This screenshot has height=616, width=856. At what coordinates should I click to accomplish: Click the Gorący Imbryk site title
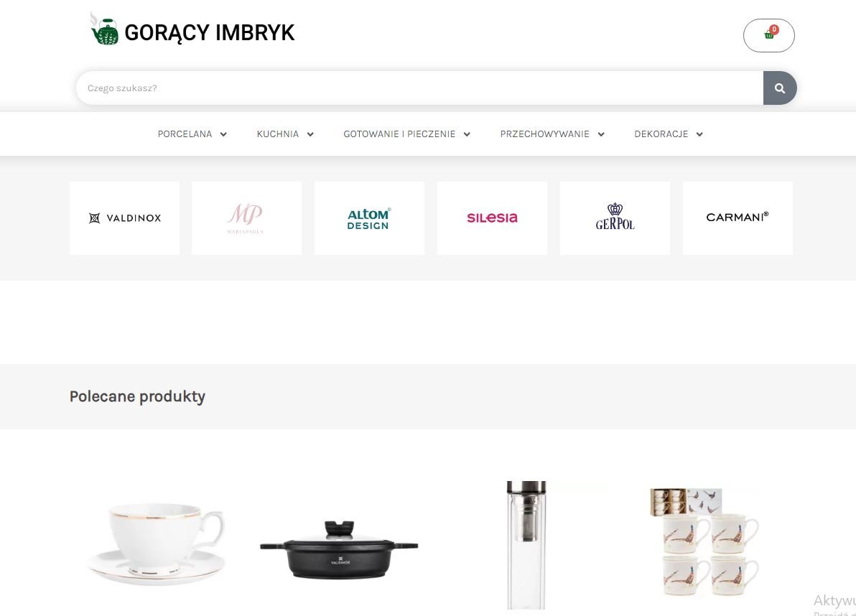point(210,33)
